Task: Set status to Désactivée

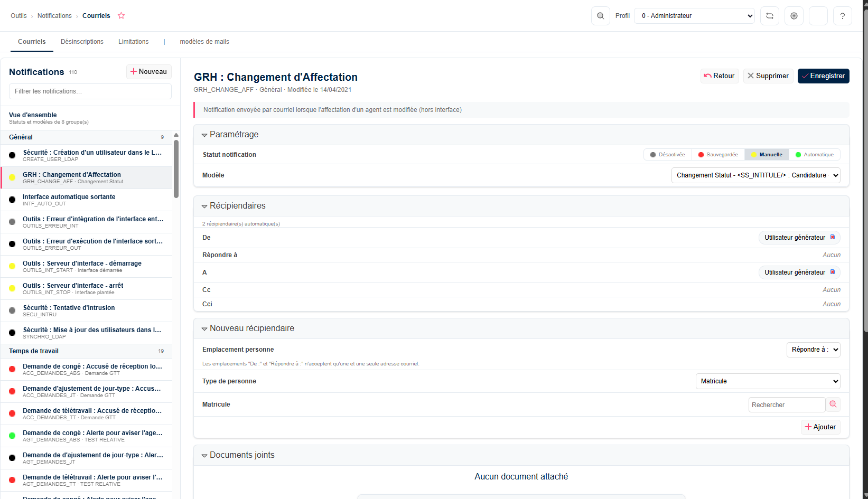Action: click(x=667, y=155)
